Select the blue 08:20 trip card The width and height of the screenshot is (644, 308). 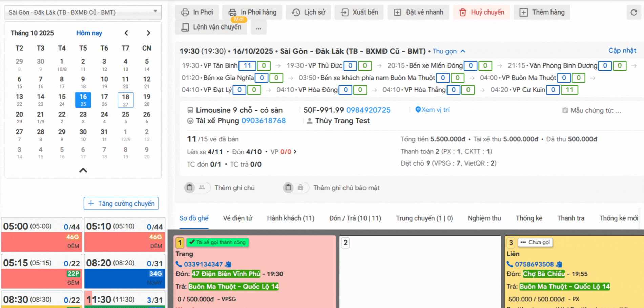[x=124, y=272]
